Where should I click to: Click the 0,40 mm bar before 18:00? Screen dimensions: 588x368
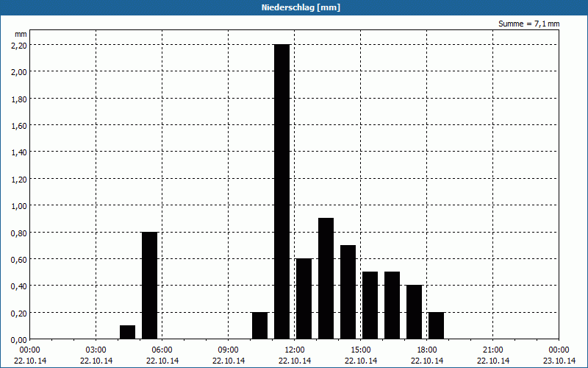(414, 312)
